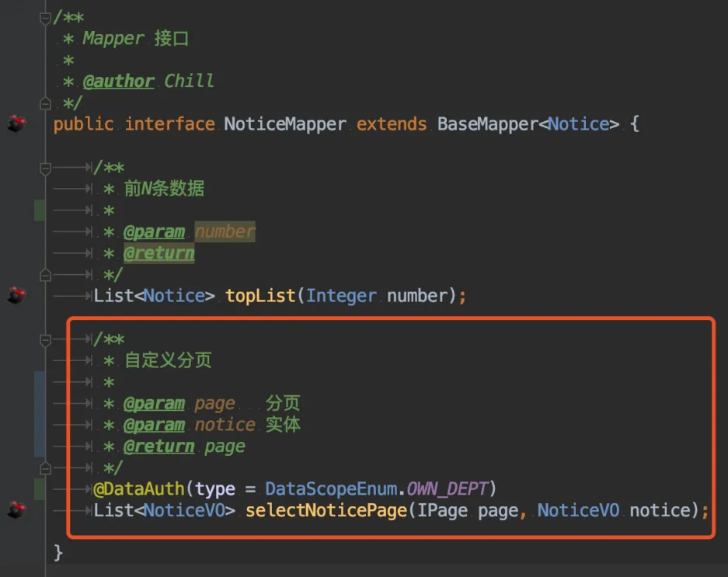Collapse the selectNoticePage Javadoc comment block
Image resolution: width=728 pixels, height=577 pixels.
(x=45, y=340)
